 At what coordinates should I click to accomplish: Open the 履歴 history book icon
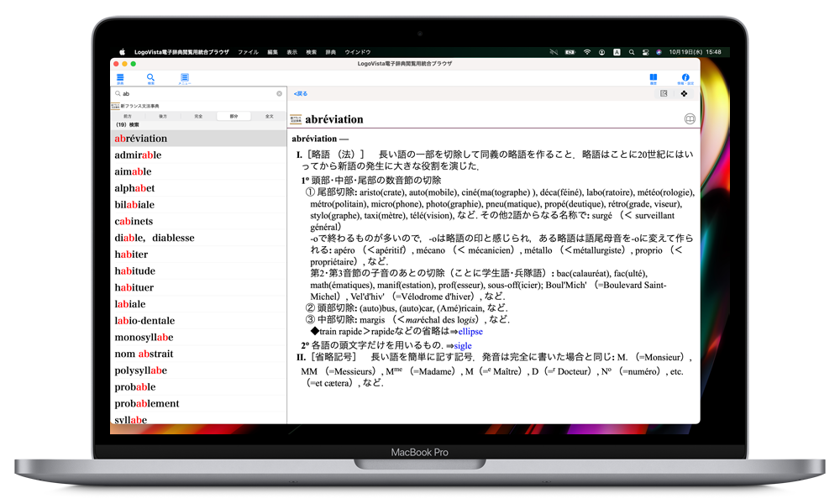tap(653, 79)
